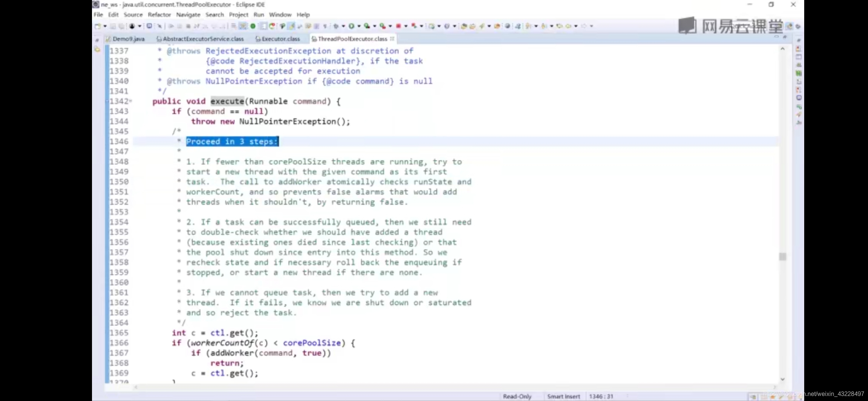868x401 pixels.
Task: Click the blue round view icon in right sidebar
Action: [x=799, y=98]
